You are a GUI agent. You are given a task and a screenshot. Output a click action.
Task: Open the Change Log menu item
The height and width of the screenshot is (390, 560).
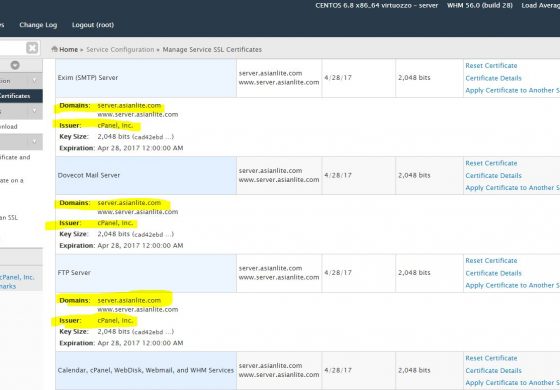[38, 25]
